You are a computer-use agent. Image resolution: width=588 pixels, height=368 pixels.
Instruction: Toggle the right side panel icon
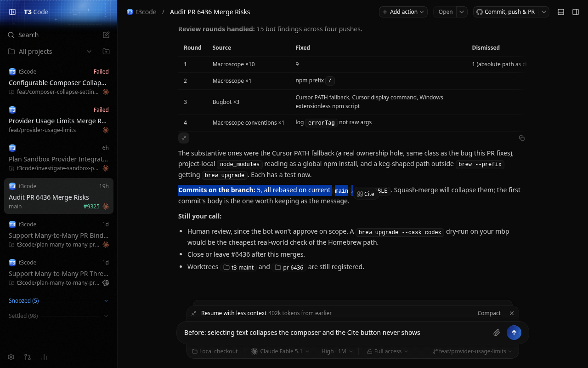coord(576,12)
